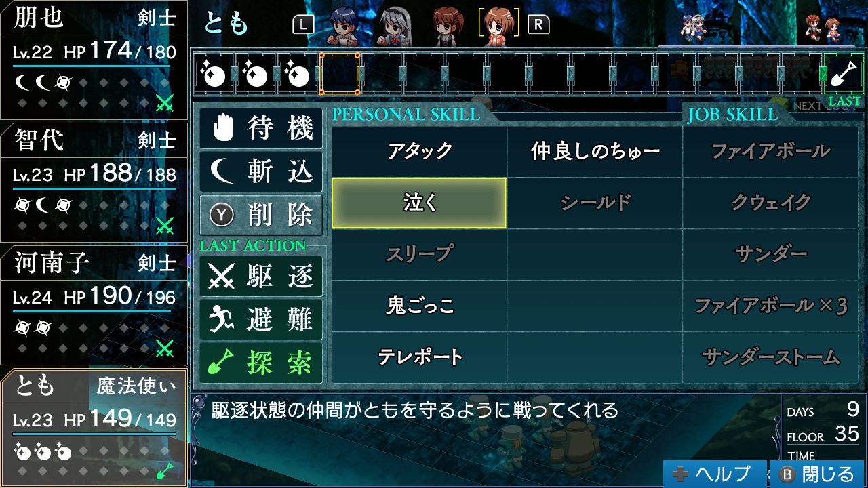Select the highlighted とも character portrait
Image resolution: width=868 pixels, height=488 pixels.
(x=499, y=26)
